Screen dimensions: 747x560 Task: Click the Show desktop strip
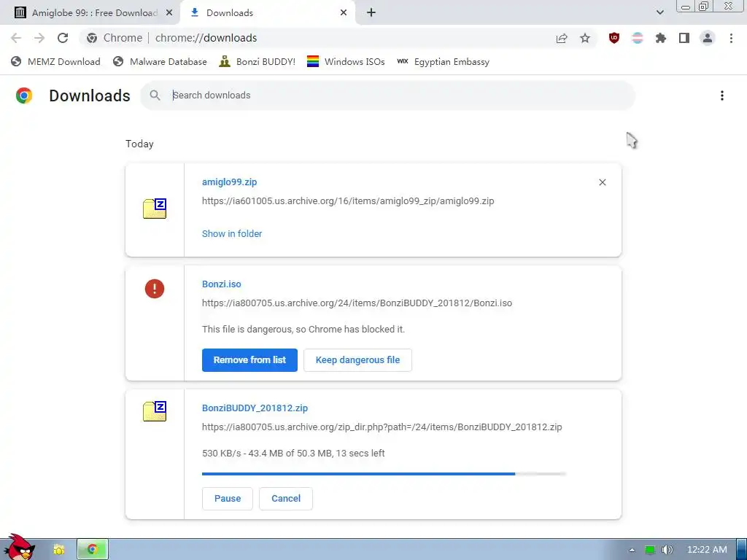pos(742,550)
